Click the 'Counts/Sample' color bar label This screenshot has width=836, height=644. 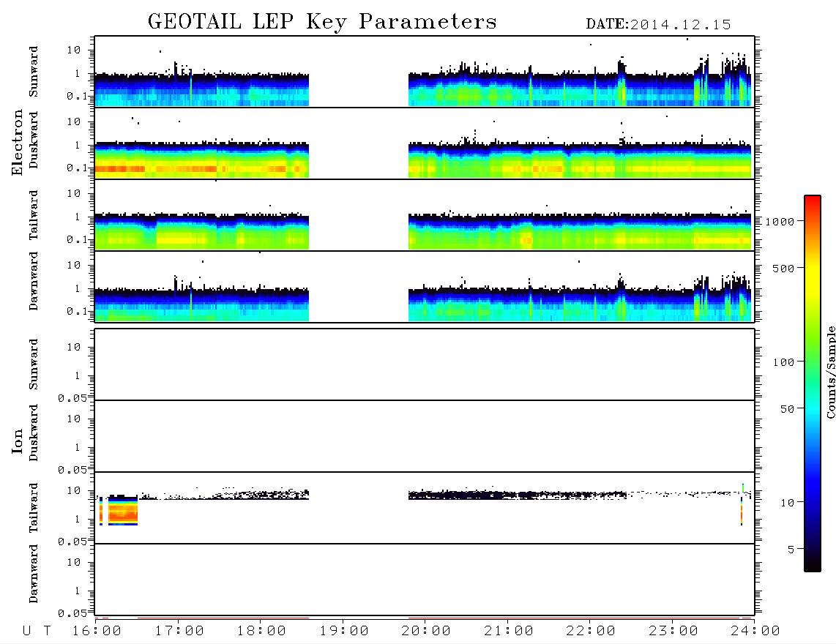(x=830, y=372)
